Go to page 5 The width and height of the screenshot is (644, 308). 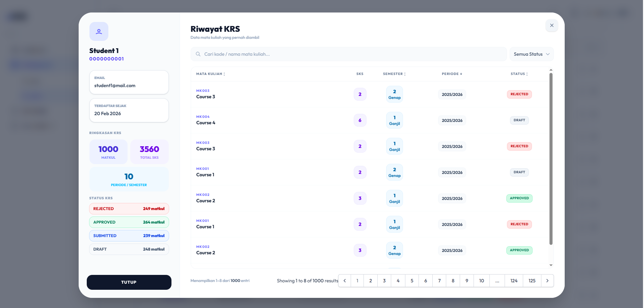click(x=412, y=281)
